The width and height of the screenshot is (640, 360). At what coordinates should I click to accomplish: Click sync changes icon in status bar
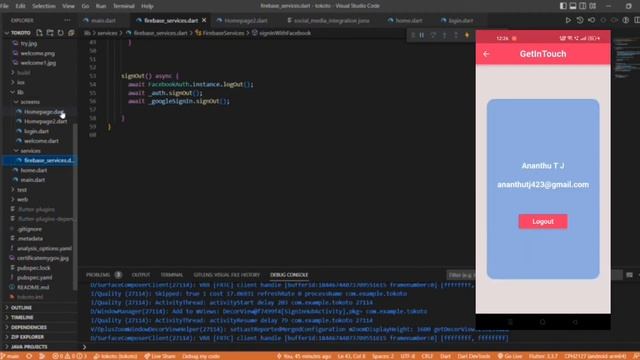(x=29, y=356)
